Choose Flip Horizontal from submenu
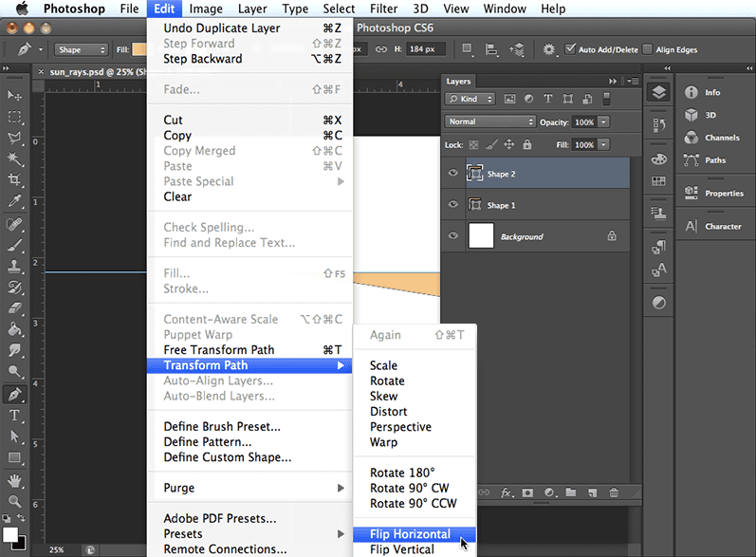 pyautogui.click(x=415, y=534)
